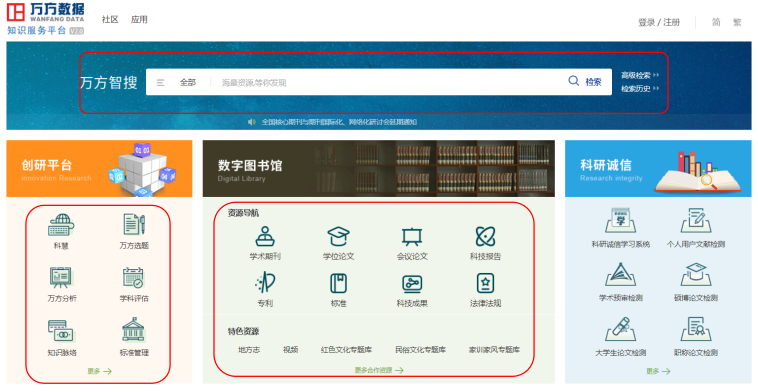The height and width of the screenshot is (392, 758).
Task: Open 科研诚信学习系统 icon
Action: [620, 220]
